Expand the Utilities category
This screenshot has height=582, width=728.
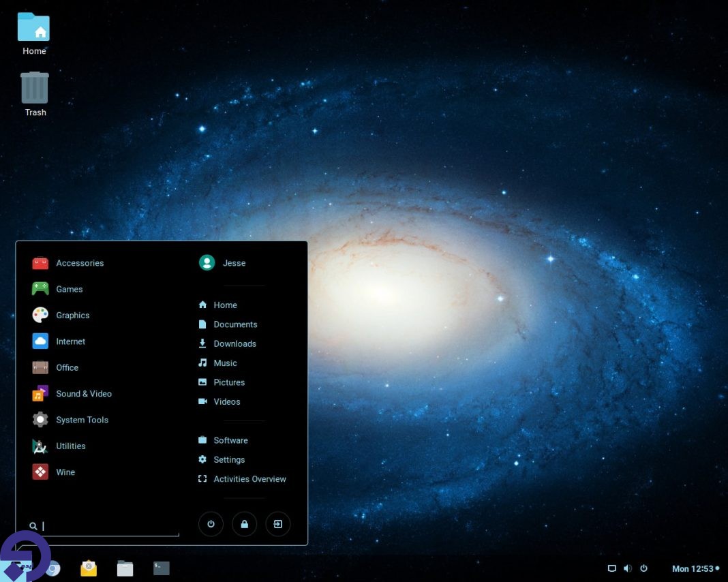pyautogui.click(x=70, y=446)
